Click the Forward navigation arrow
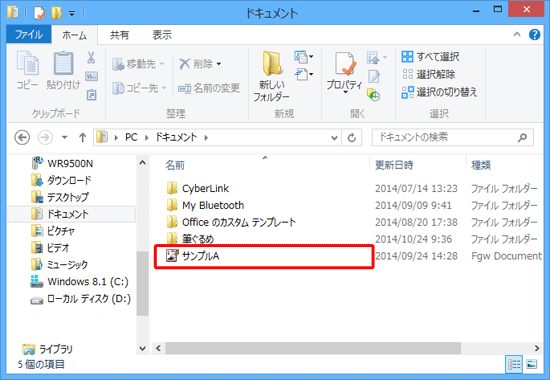The image size is (550, 380). point(45,137)
